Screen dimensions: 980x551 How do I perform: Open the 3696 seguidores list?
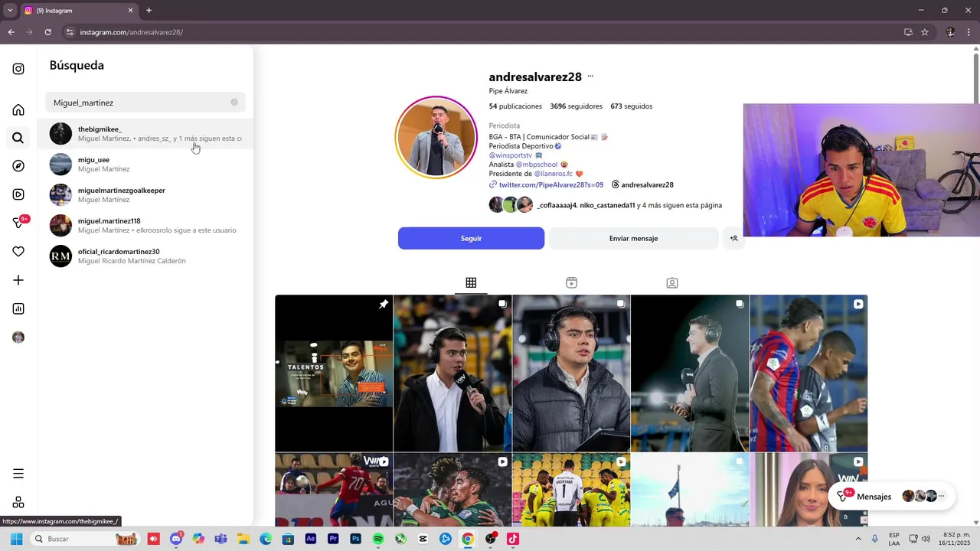coord(576,106)
